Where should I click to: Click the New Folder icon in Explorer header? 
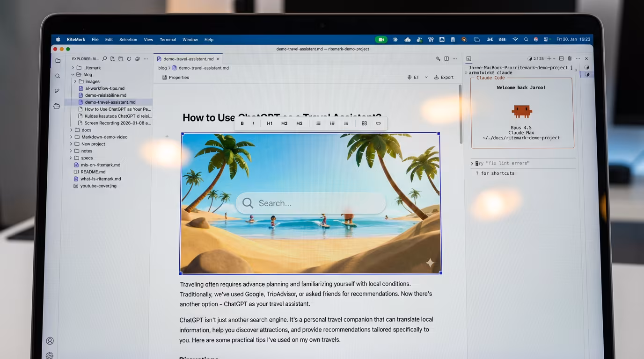pyautogui.click(x=121, y=59)
